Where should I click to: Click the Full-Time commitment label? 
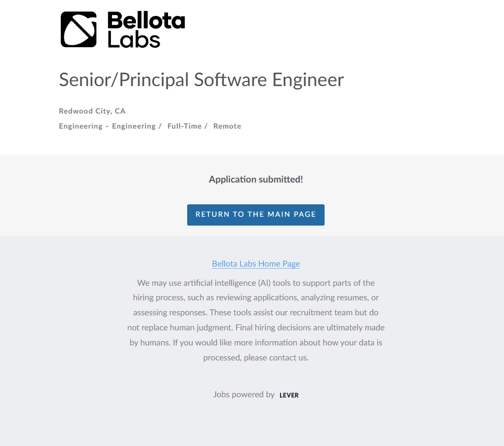184,126
